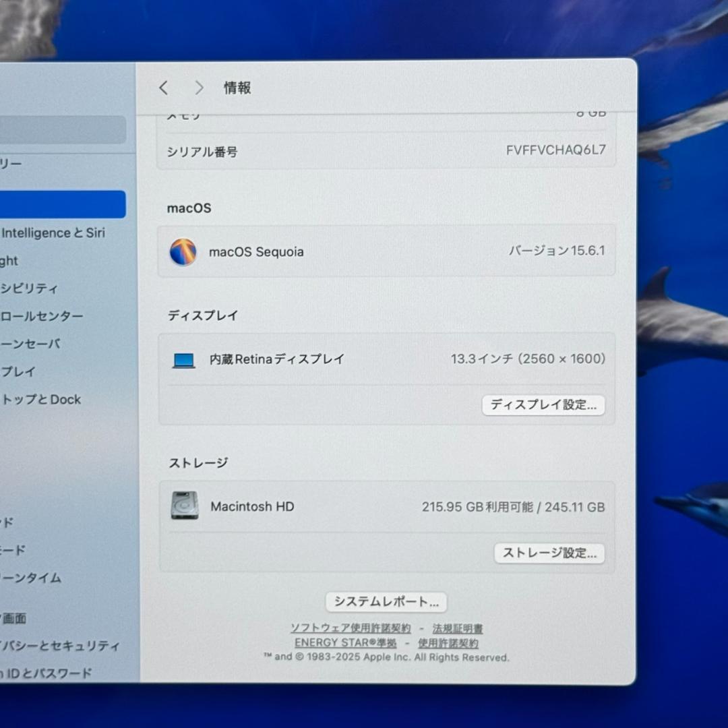The width and height of the screenshot is (728, 728).
Task: Click the forward navigation arrow beside 情報
Action: pyautogui.click(x=199, y=88)
